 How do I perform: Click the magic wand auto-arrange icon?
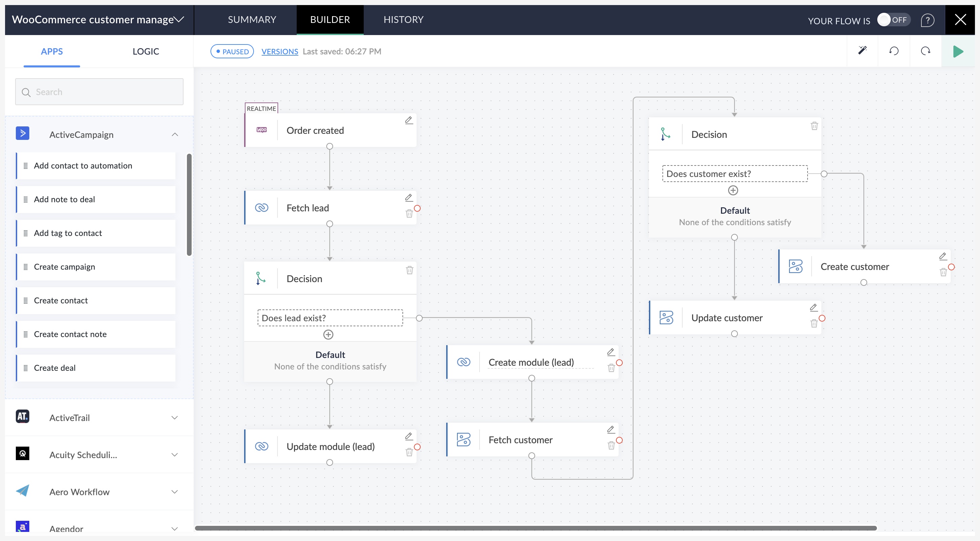click(x=862, y=51)
